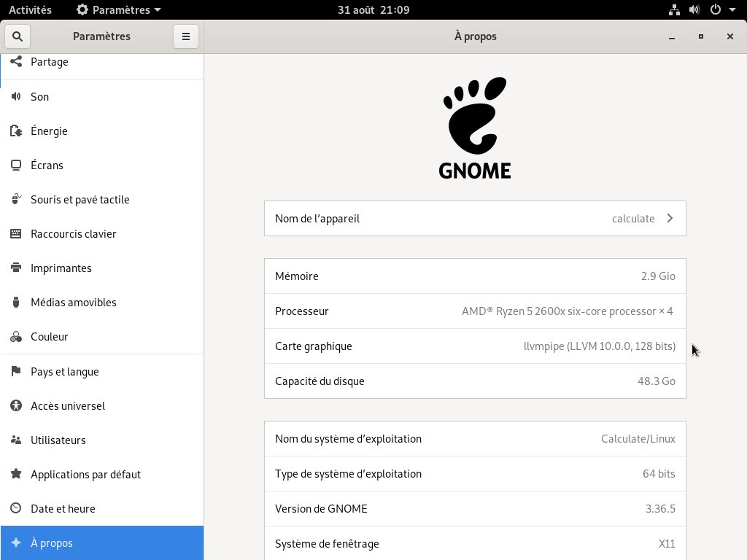Click the Calculate/Linux OS name value
Screen dimensions: 747x560
coord(638,438)
